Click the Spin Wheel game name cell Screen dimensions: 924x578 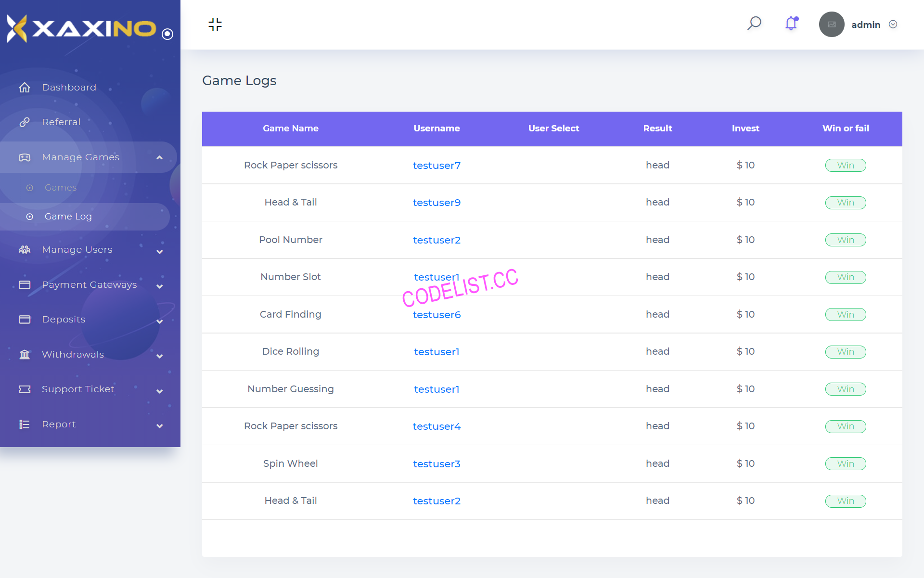click(x=291, y=463)
